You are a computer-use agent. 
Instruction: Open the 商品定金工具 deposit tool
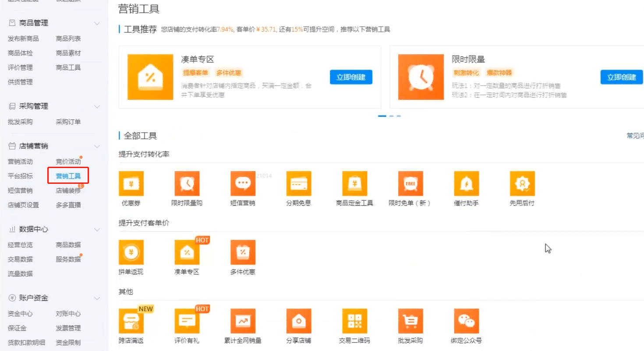coord(354,184)
